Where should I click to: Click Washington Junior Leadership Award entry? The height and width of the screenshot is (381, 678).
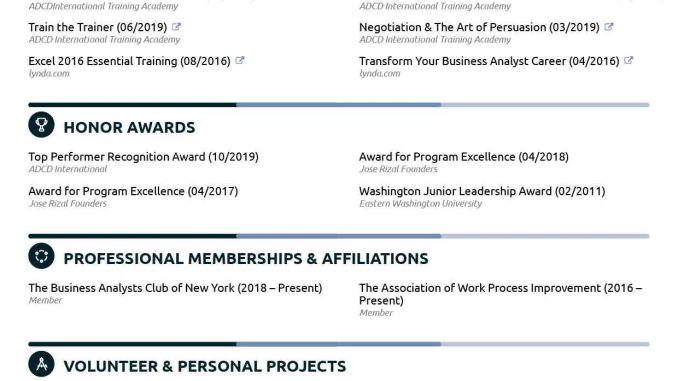[482, 191]
